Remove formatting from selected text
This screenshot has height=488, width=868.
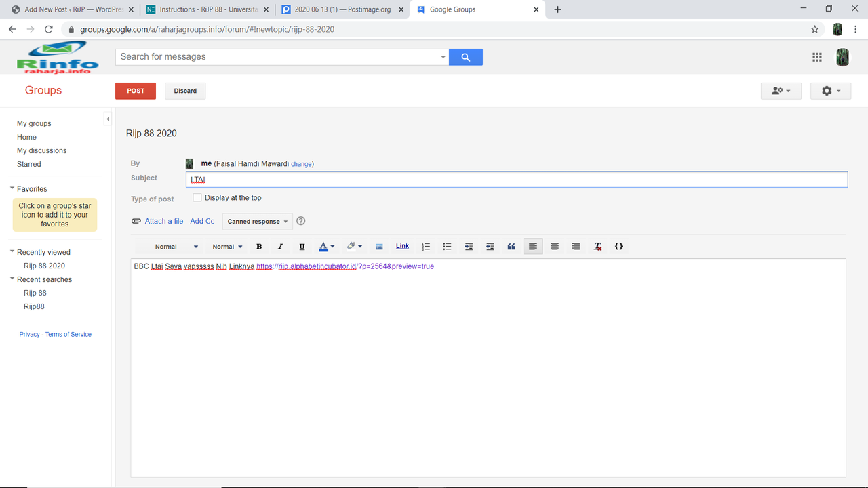pos(597,247)
